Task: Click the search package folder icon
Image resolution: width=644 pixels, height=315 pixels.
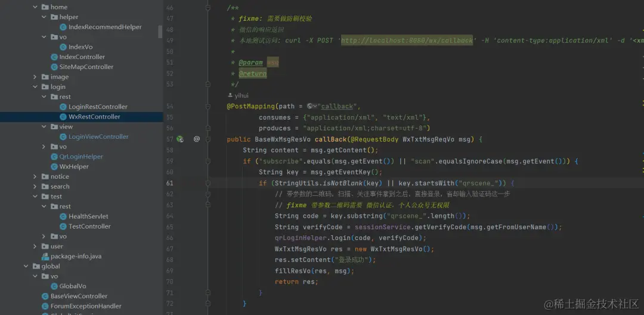Action: (45, 186)
